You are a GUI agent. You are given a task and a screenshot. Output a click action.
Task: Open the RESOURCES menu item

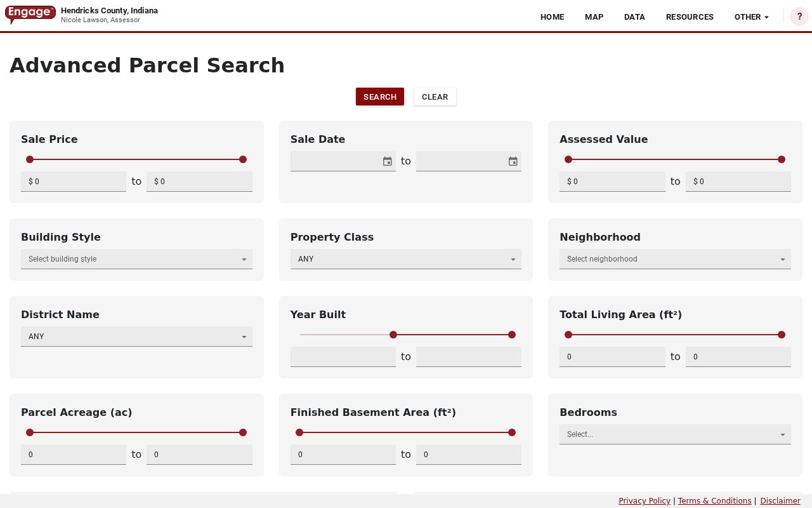[690, 17]
